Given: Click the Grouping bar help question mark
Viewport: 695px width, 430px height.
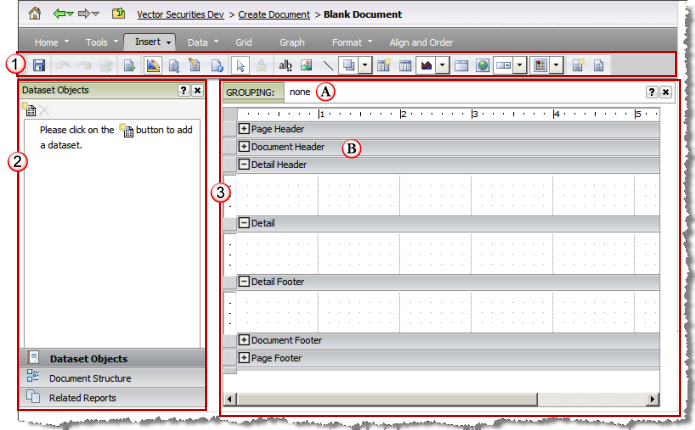Looking at the screenshot, I should click(652, 92).
